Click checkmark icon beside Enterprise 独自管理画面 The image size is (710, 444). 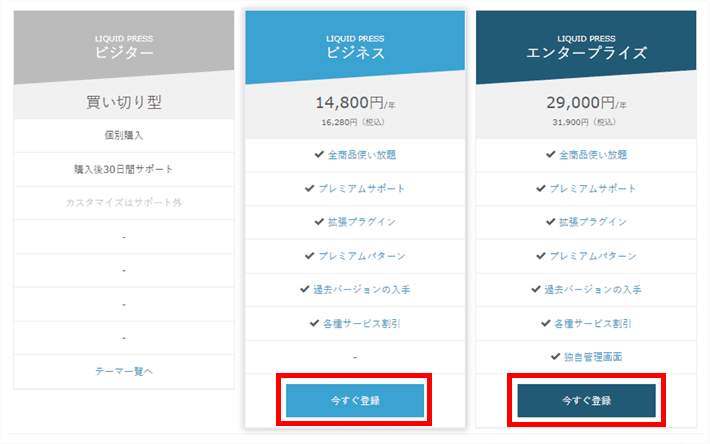[555, 357]
